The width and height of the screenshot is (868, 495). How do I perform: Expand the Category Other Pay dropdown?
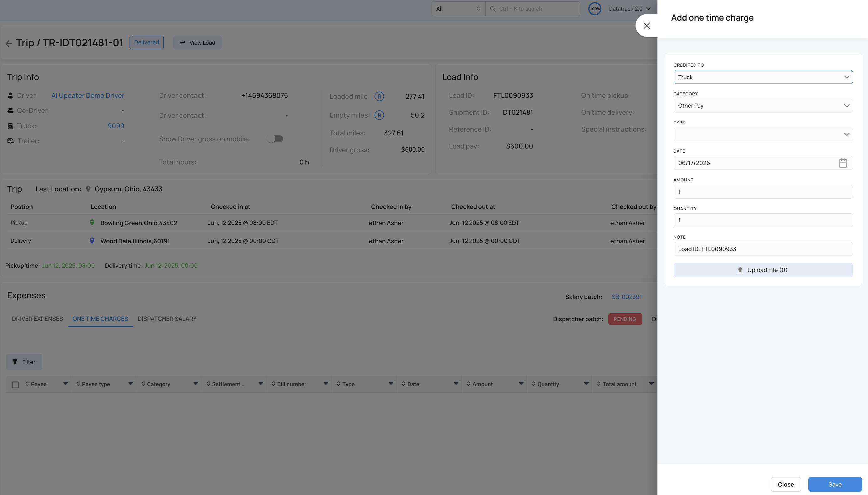pos(763,106)
